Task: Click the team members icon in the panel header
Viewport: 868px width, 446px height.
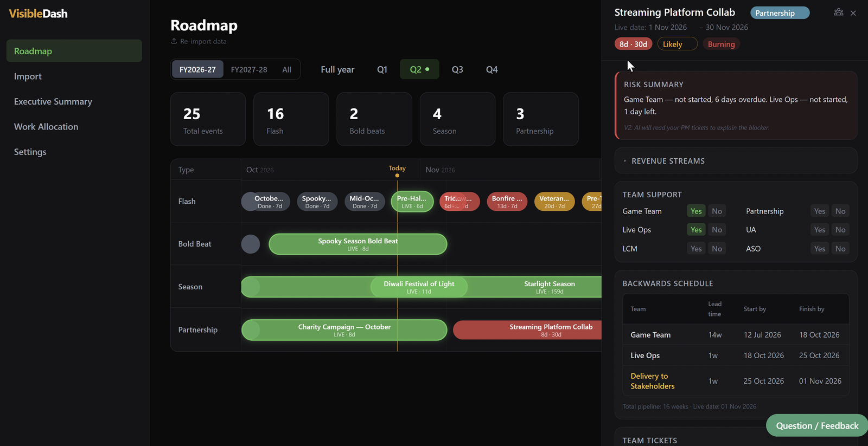Action: (x=838, y=12)
